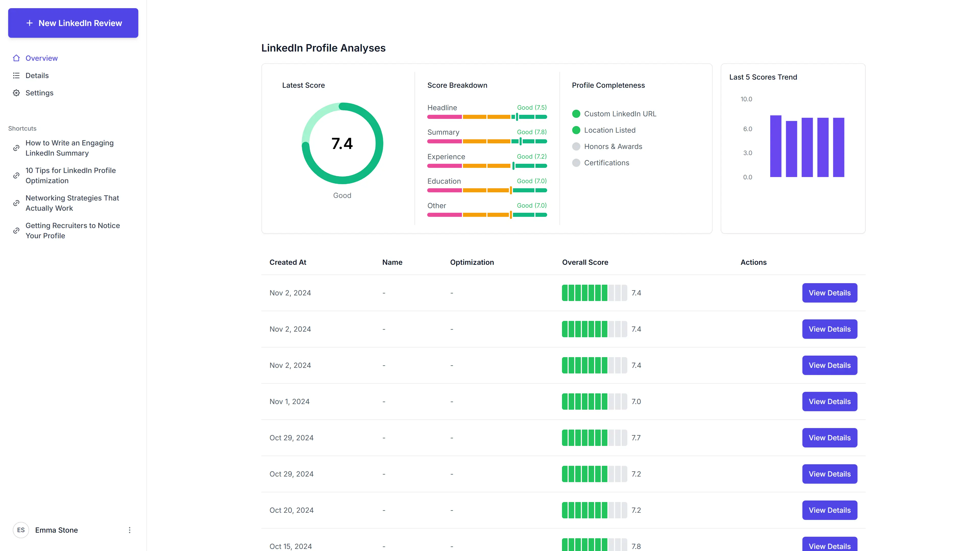Click green dot for Custom LinkedIn URL

point(576,114)
